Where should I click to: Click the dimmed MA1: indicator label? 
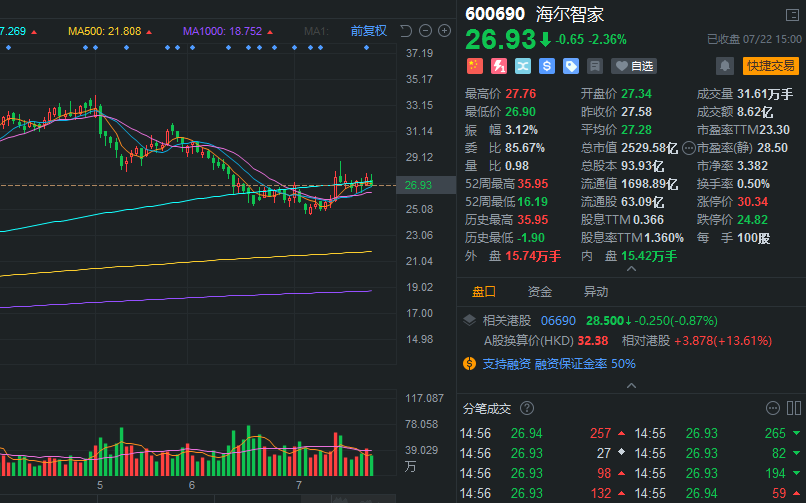pos(316,31)
